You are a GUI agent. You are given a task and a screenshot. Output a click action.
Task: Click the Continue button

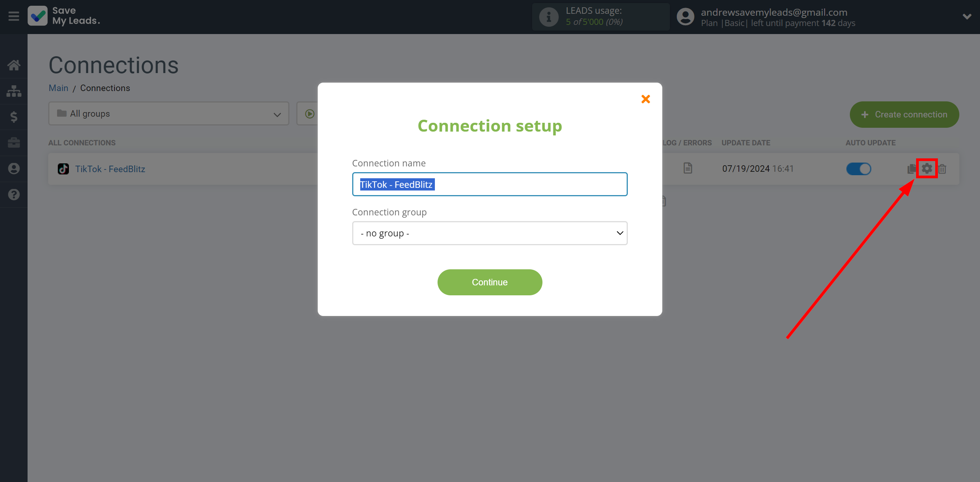coord(489,282)
